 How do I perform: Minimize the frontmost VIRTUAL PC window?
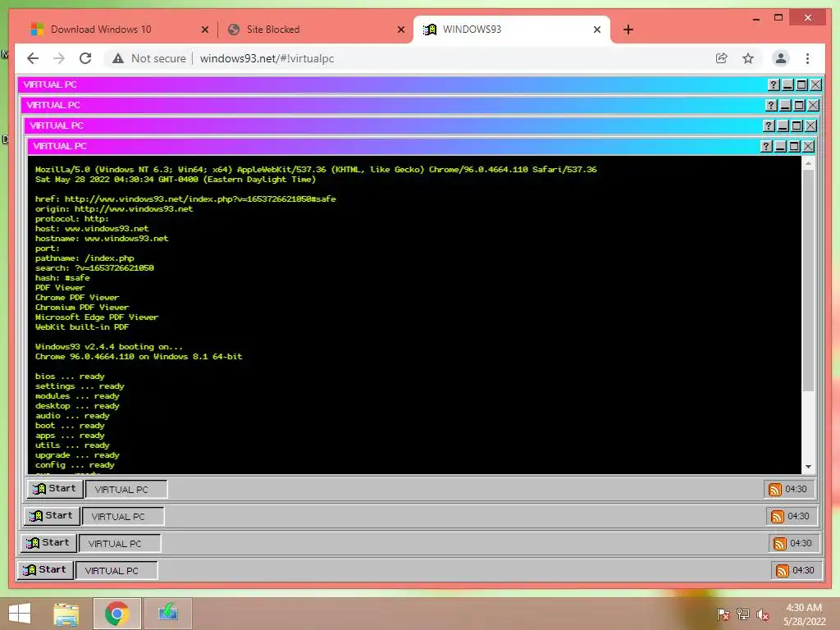(781, 146)
